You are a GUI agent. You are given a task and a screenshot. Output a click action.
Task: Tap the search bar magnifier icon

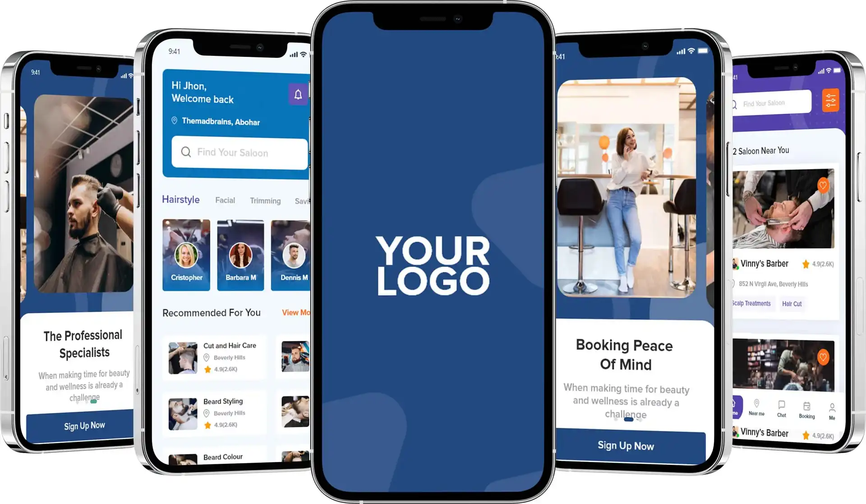point(186,152)
